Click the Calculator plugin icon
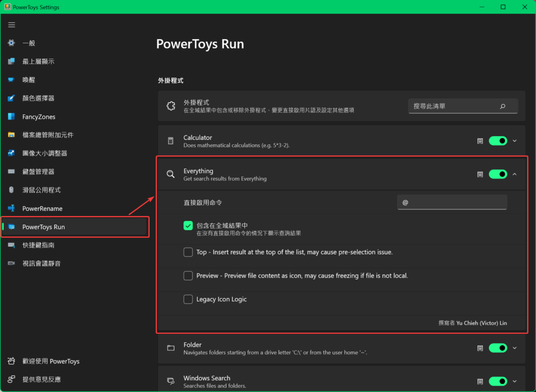 coord(171,141)
